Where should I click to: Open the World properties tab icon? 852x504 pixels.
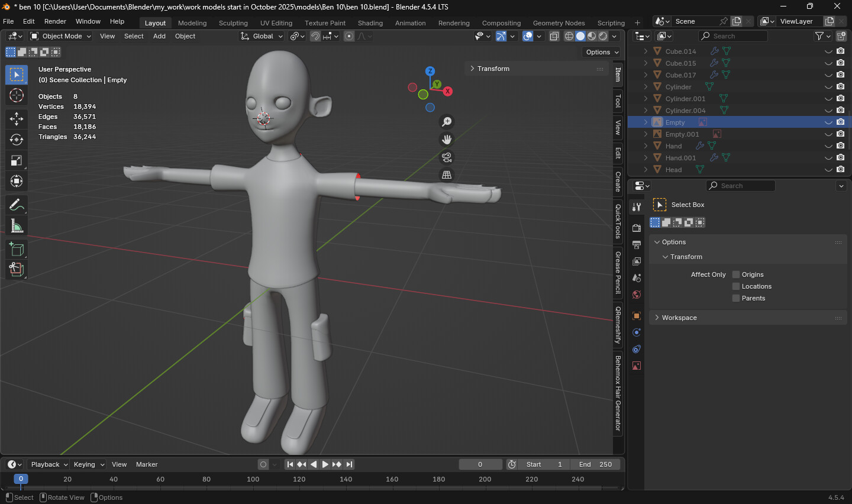pyautogui.click(x=637, y=295)
